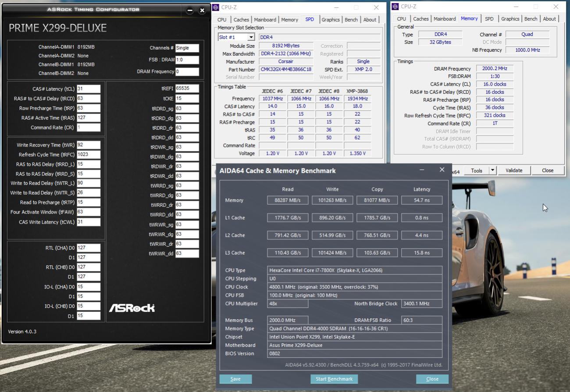
Task: Click the IO-L (CHB) D0 field
Action: [89, 306]
